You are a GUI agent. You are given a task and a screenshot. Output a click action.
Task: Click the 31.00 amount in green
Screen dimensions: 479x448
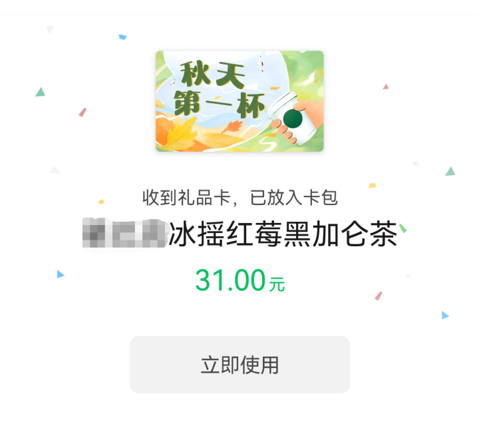pyautogui.click(x=230, y=280)
